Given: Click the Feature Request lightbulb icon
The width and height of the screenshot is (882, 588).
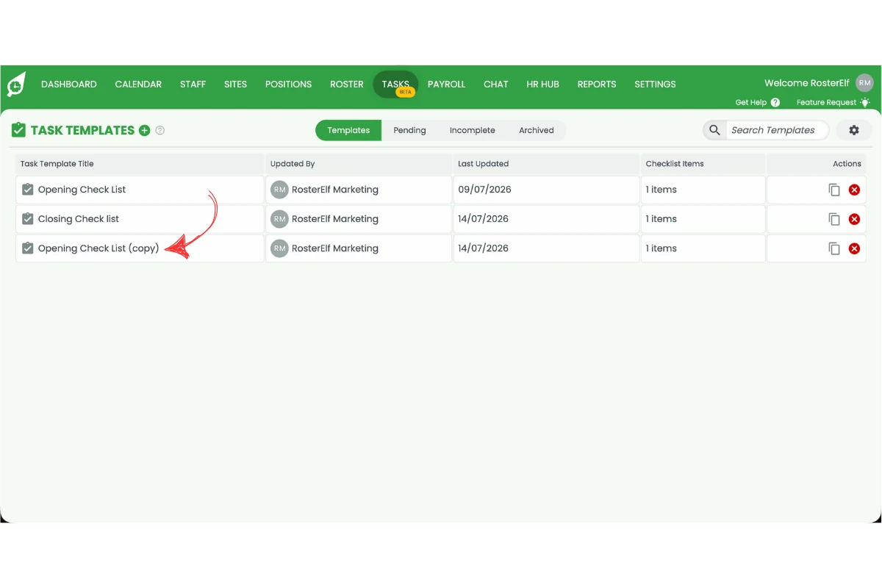Looking at the screenshot, I should coord(865,103).
